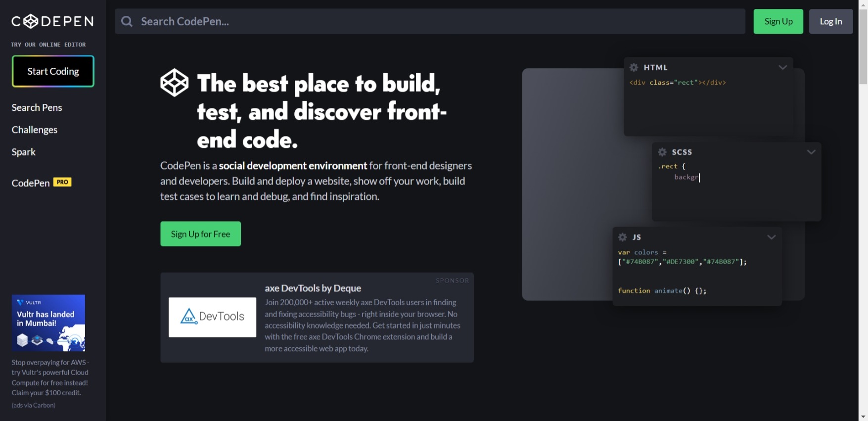The width and height of the screenshot is (868, 421).
Task: Click the CodePen cube icon beside the headline
Action: click(175, 83)
